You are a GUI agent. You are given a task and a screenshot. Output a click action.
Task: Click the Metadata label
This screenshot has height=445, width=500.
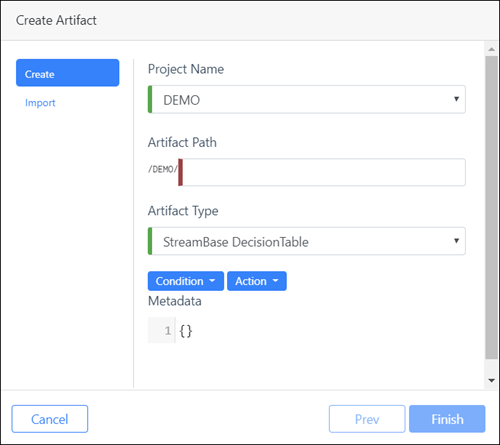click(x=175, y=301)
